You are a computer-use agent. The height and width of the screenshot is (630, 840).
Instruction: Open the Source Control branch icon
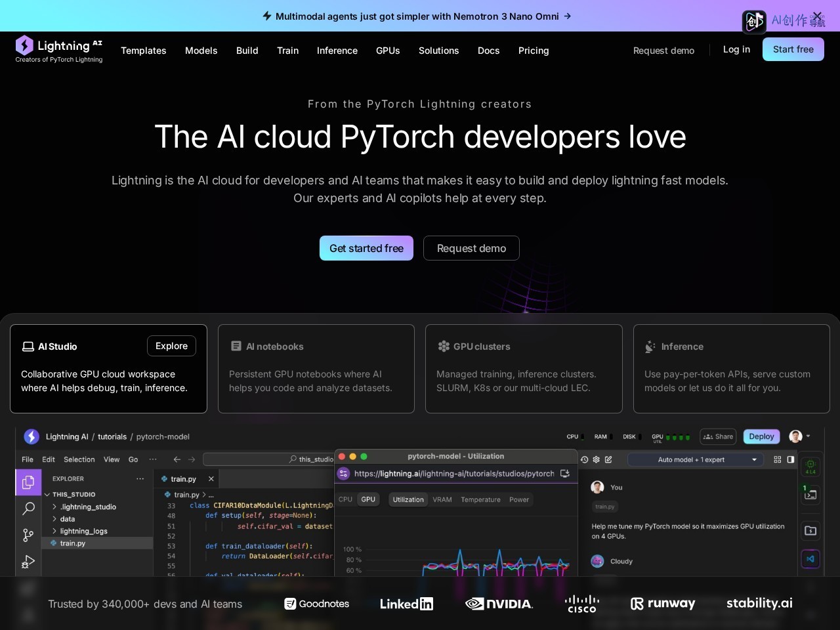pos(28,535)
